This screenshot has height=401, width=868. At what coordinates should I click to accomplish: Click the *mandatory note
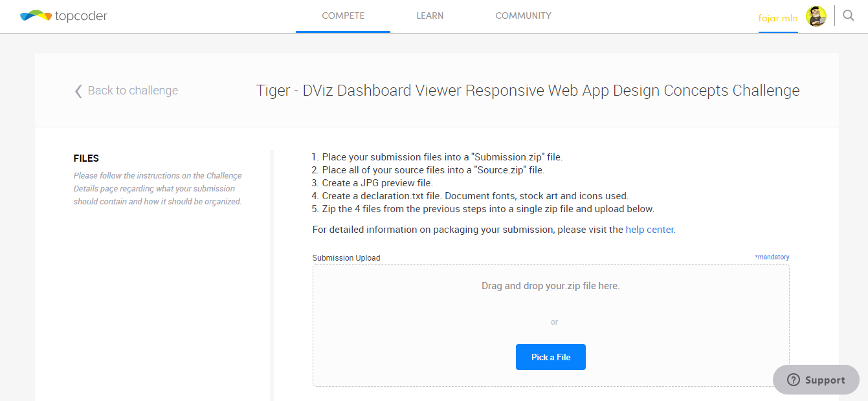(772, 257)
